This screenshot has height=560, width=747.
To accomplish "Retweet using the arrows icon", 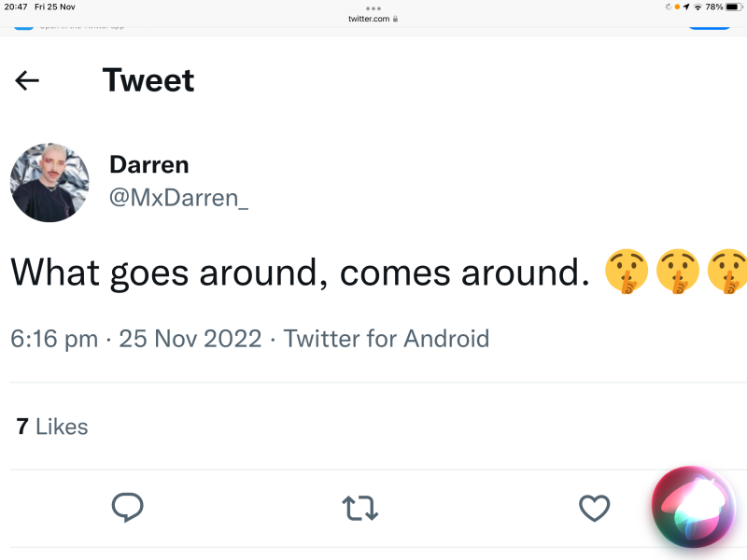I will [x=359, y=508].
